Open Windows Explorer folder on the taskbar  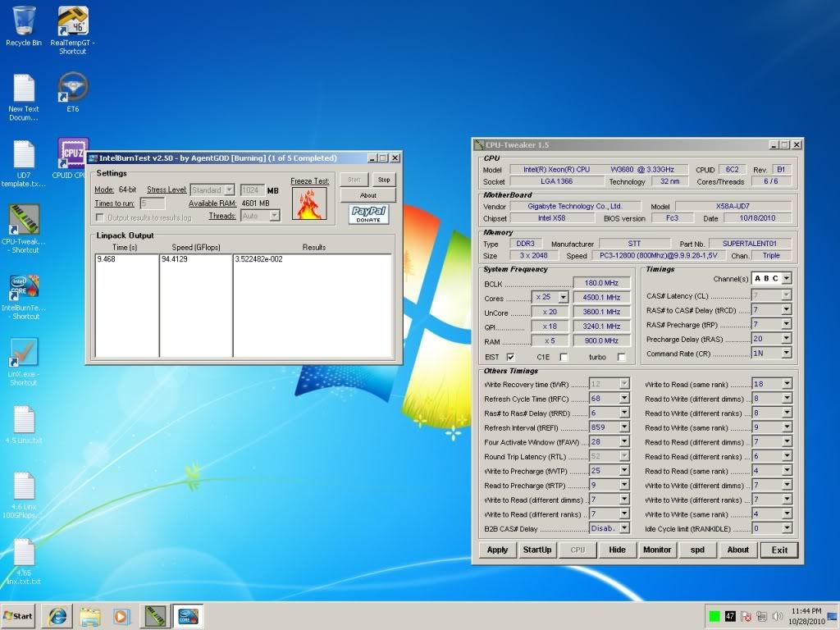[89, 616]
